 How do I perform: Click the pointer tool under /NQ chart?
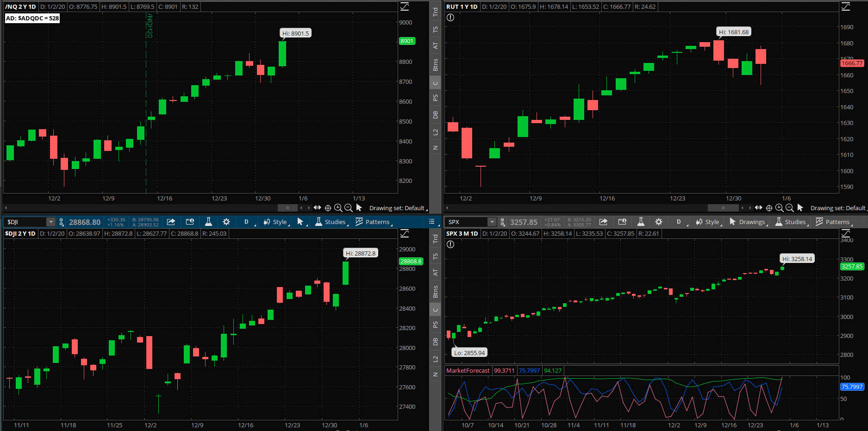click(359, 208)
